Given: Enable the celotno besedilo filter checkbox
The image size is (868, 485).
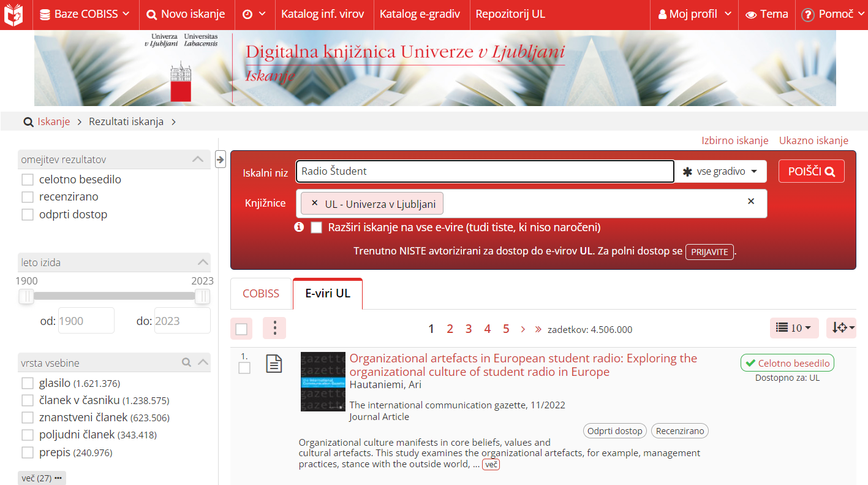Looking at the screenshot, I should (x=28, y=180).
